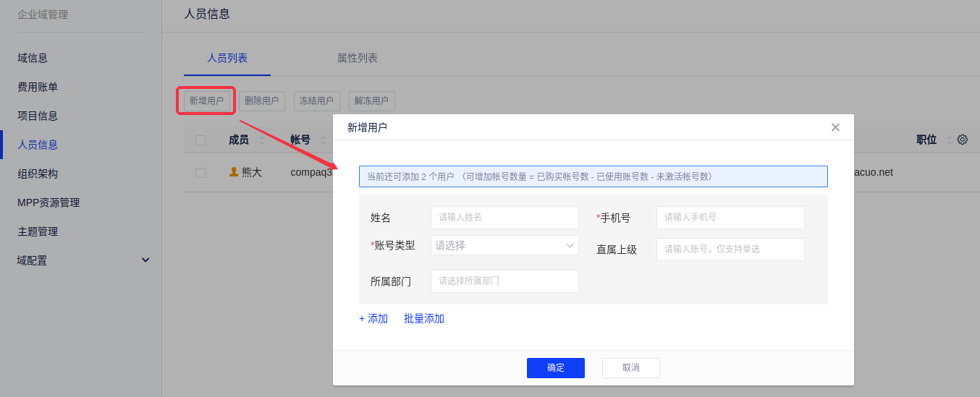This screenshot has height=397, width=980.
Task: Sort by 职位 column arrows
Action: click(x=950, y=140)
